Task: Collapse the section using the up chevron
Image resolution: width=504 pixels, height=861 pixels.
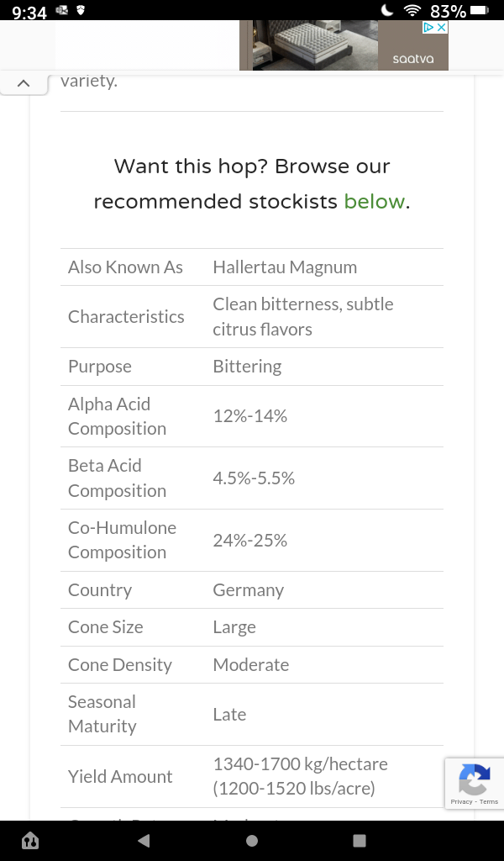Action: [24, 83]
